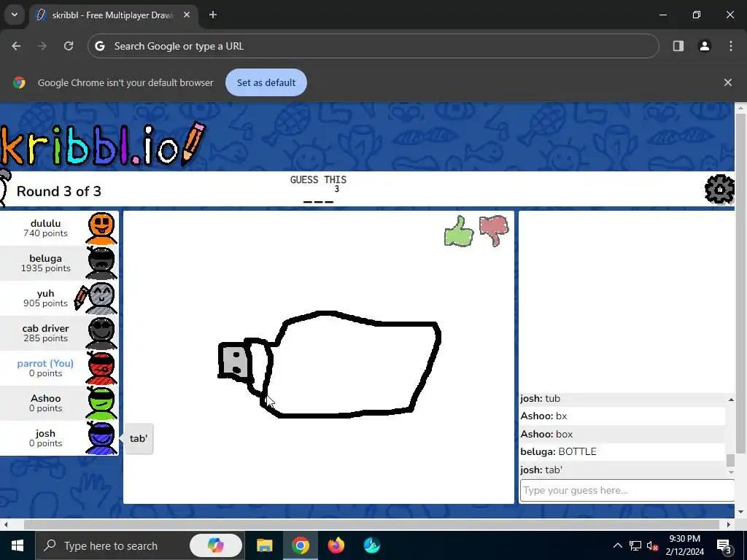The width and height of the screenshot is (747, 560).
Task: Focus the Chrome address bar
Action: pos(373,46)
